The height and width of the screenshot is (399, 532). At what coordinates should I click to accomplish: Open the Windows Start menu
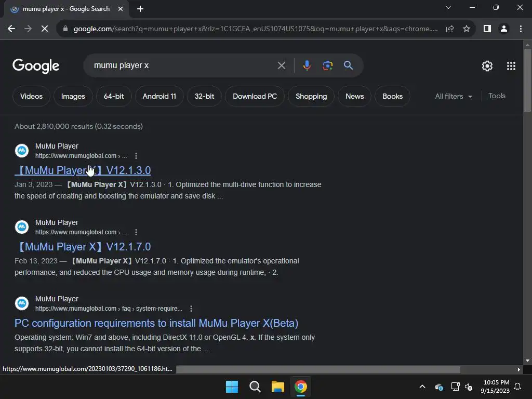click(232, 387)
